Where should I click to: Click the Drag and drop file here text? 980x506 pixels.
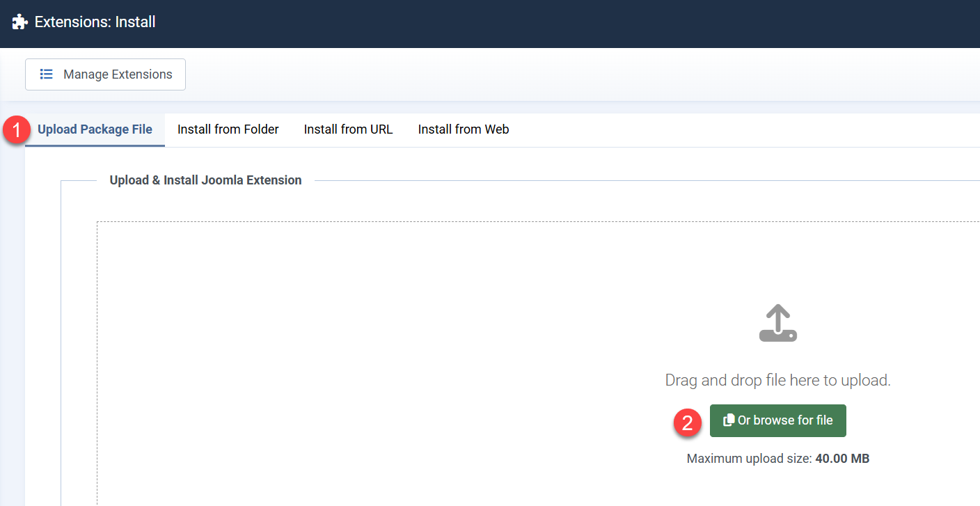[777, 381]
